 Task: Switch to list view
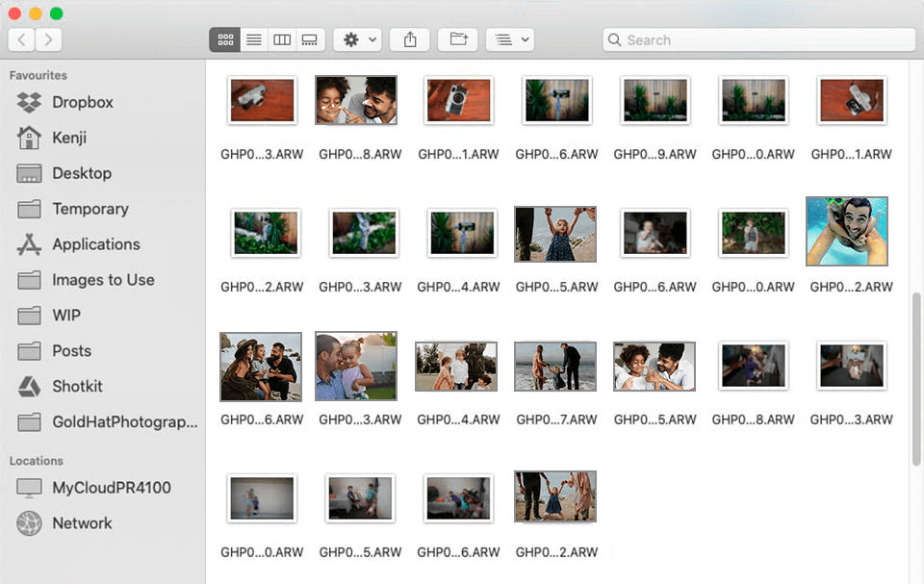click(x=253, y=39)
